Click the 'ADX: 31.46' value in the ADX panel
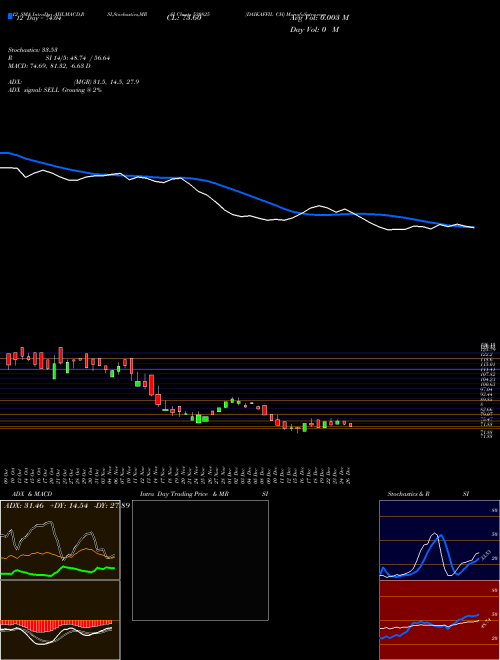The height and width of the screenshot is (660, 500). [x=22, y=505]
